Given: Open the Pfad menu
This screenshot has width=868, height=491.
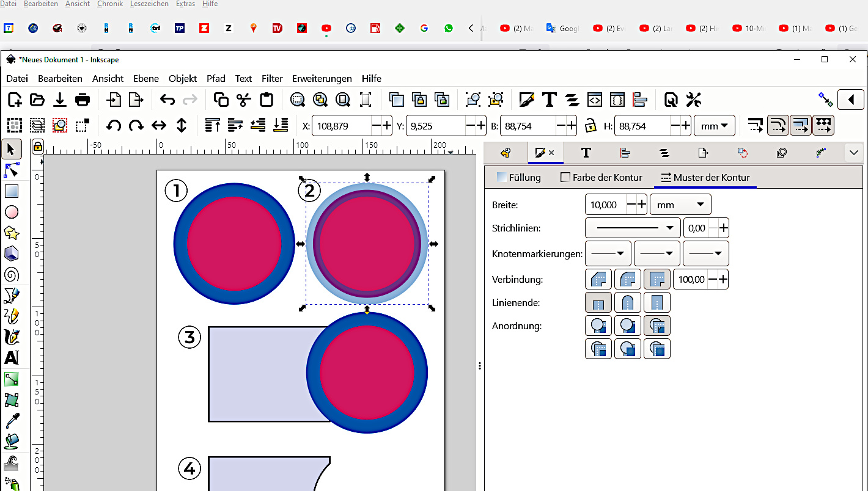Looking at the screenshot, I should tap(216, 78).
